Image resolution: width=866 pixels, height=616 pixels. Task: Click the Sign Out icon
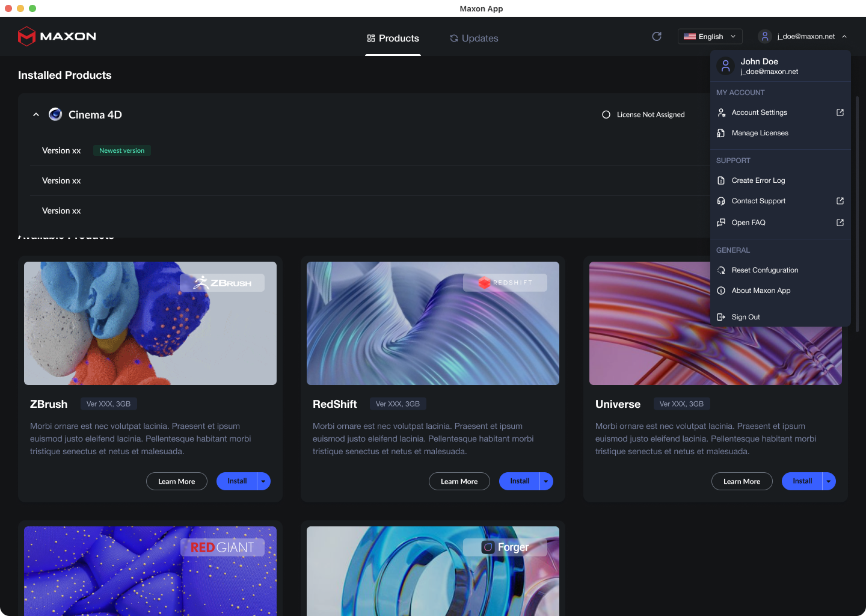click(x=721, y=317)
